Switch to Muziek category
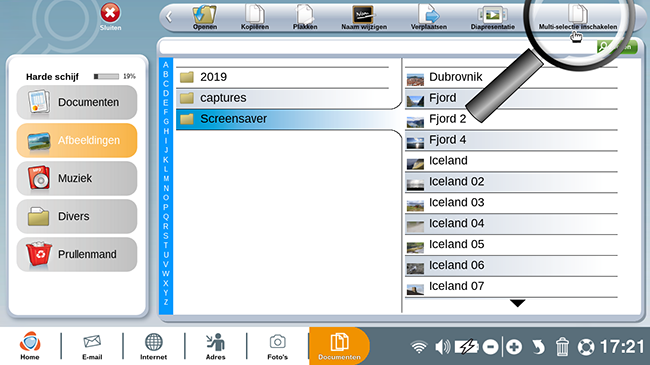The width and height of the screenshot is (650, 365). (77, 178)
